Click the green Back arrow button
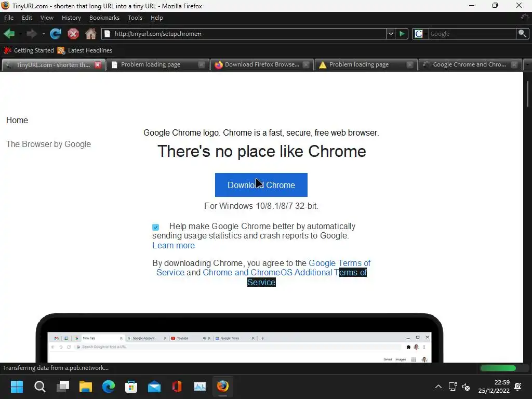This screenshot has height=399, width=532. coord(9,34)
